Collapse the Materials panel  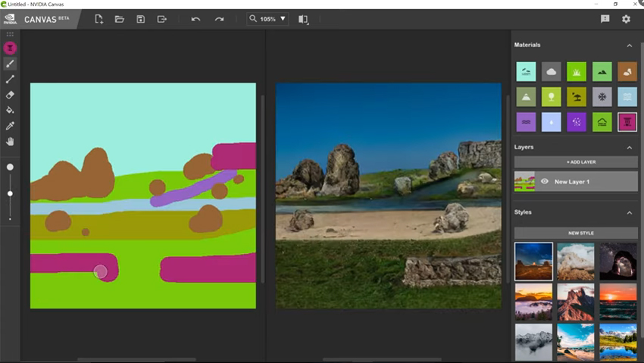[629, 45]
